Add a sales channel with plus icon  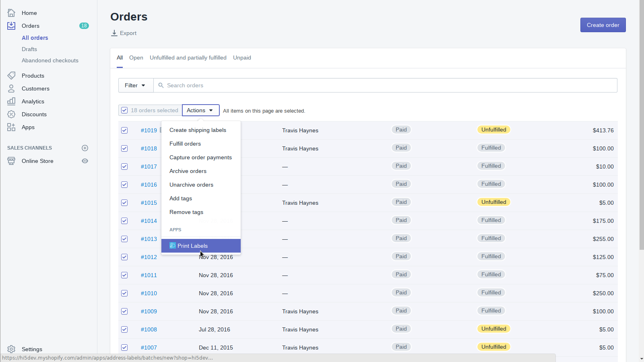click(x=85, y=148)
